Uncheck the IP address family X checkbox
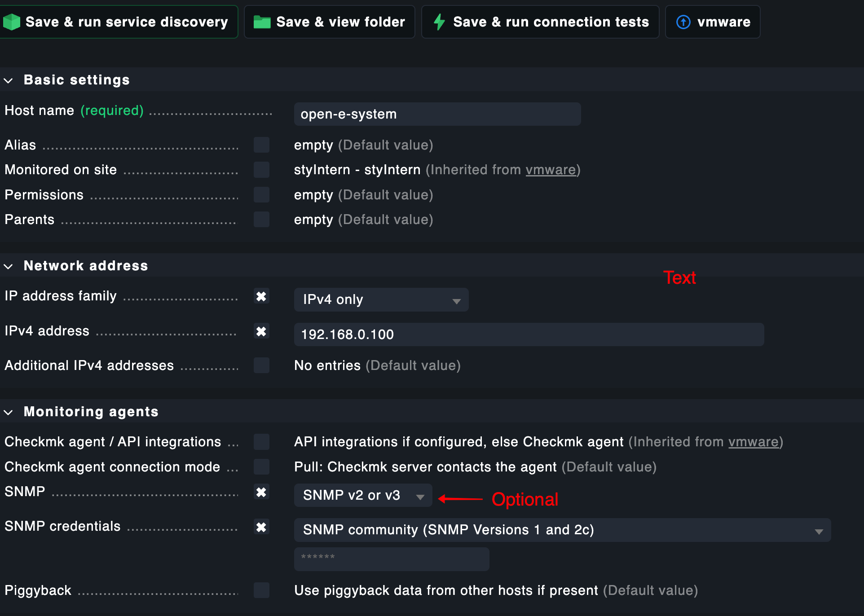Screen dimensions: 864x616 point(261,296)
